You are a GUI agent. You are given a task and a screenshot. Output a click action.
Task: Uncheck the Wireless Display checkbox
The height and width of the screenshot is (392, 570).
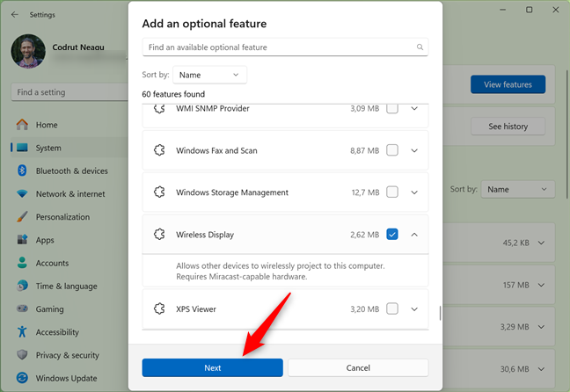[x=392, y=235]
